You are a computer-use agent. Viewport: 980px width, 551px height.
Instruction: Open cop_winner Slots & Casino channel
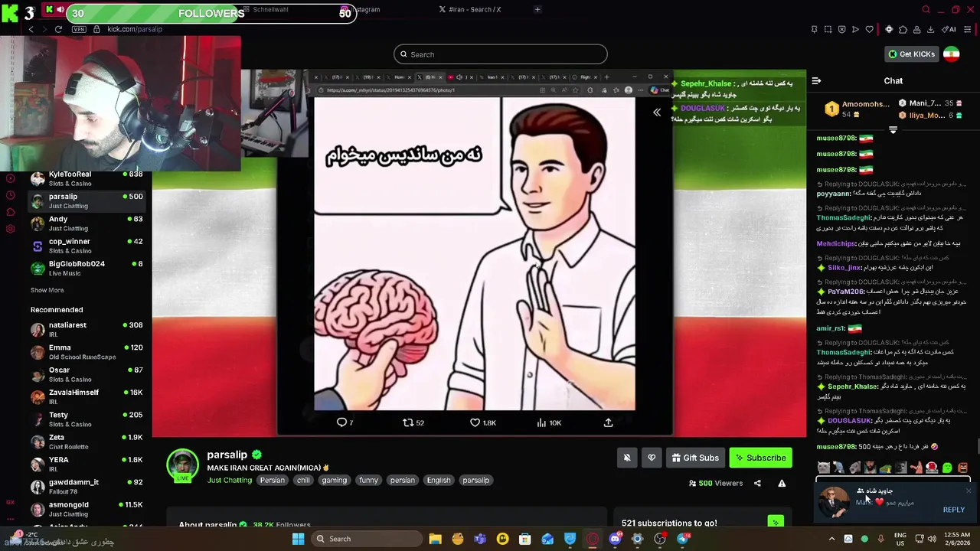pyautogui.click(x=87, y=246)
